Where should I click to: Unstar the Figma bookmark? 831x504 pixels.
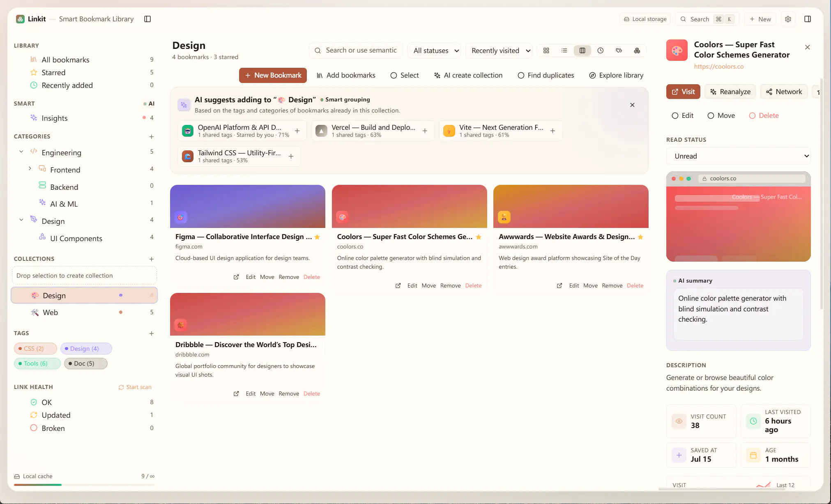pyautogui.click(x=317, y=237)
